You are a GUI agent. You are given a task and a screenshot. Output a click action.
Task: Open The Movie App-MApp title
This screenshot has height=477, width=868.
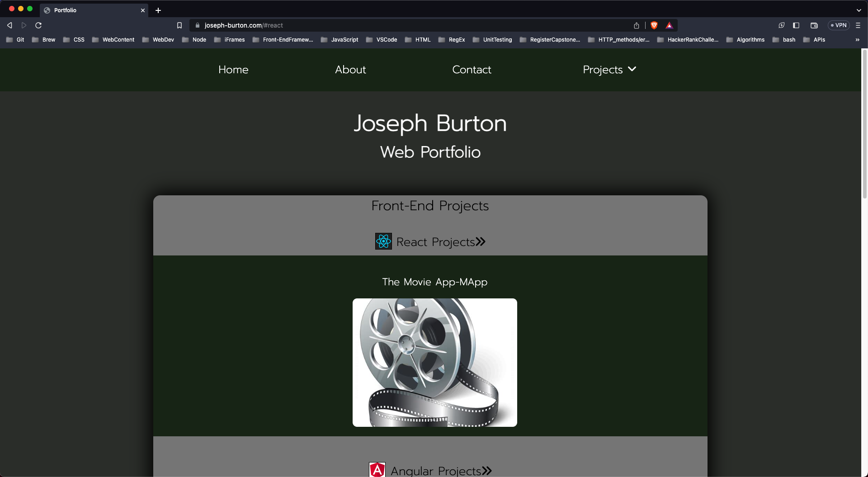pos(434,282)
